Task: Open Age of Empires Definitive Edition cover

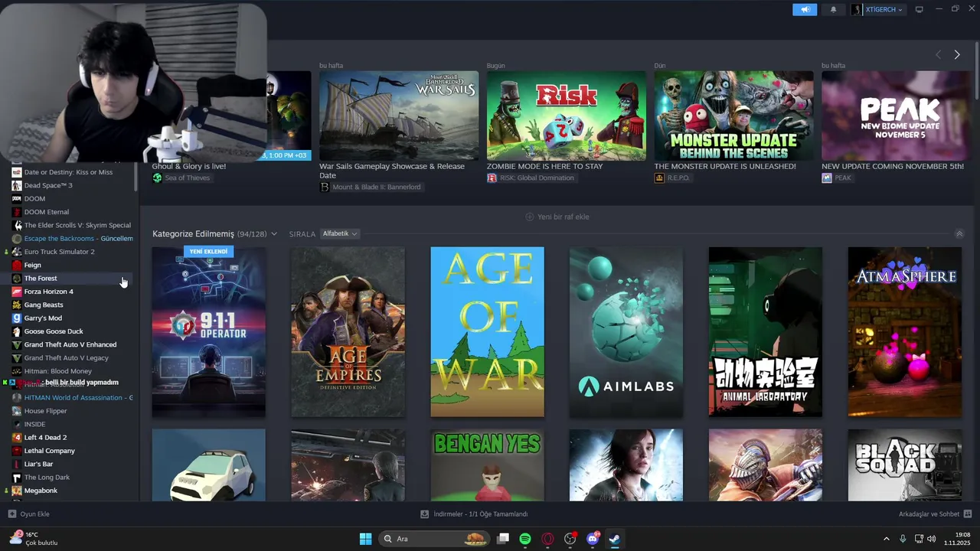Action: (348, 332)
